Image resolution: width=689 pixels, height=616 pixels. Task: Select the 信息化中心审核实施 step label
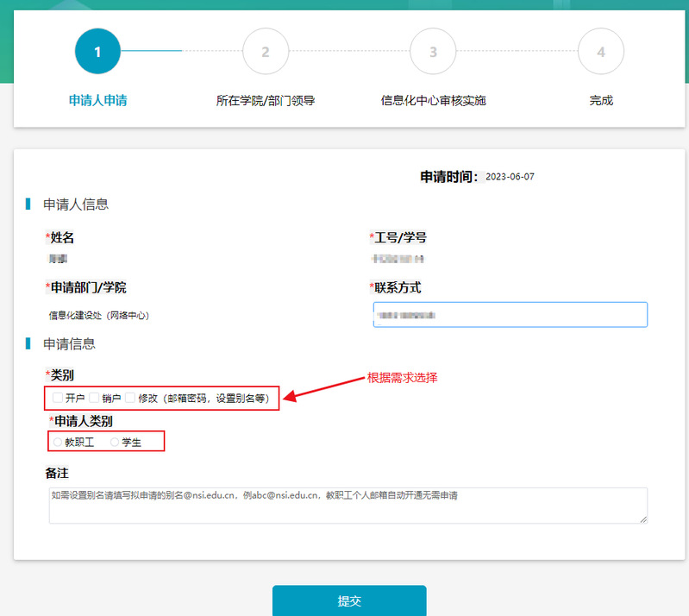[433, 100]
